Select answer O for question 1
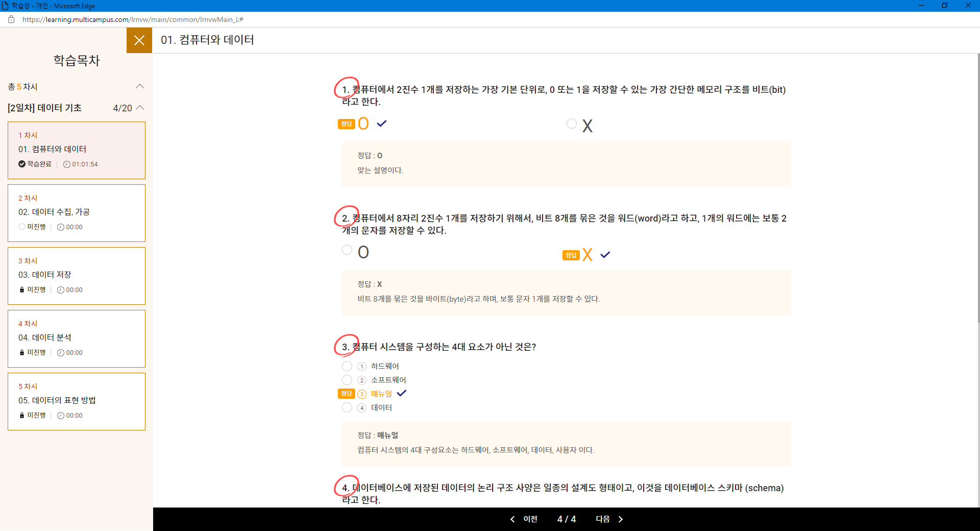Viewport: 980px width, 531px height. click(x=363, y=124)
